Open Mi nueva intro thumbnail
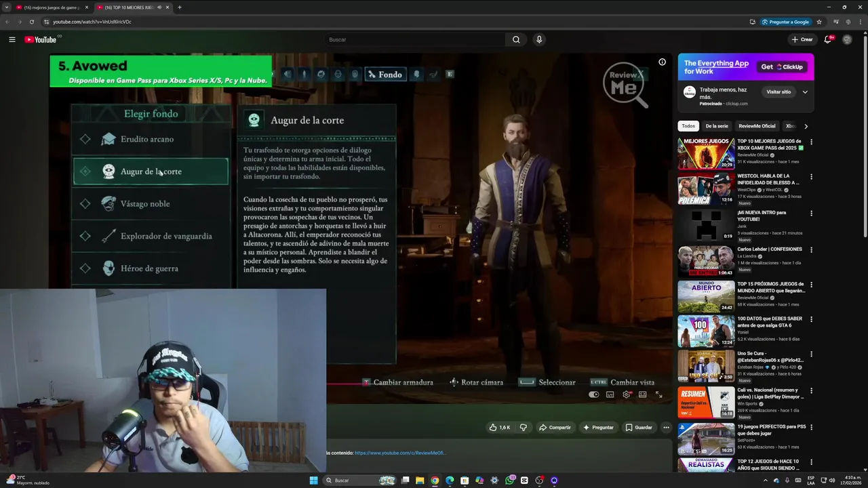868x488 pixels. (706, 225)
